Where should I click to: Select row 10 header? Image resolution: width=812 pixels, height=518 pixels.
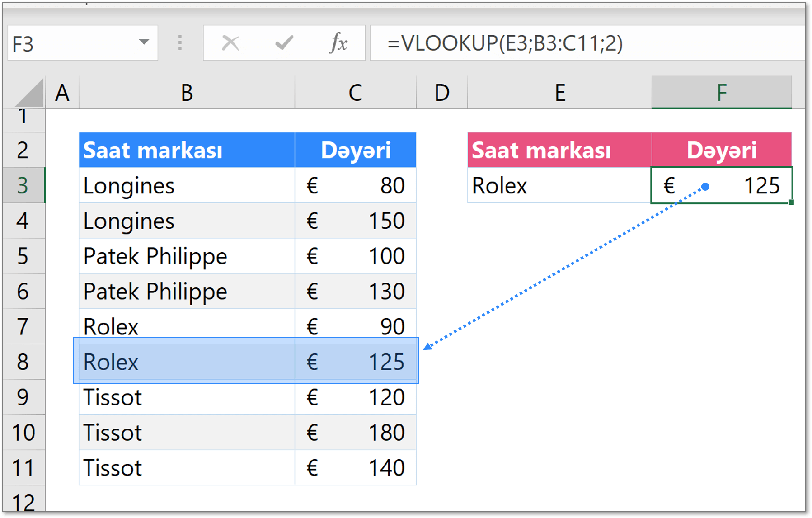tap(23, 432)
